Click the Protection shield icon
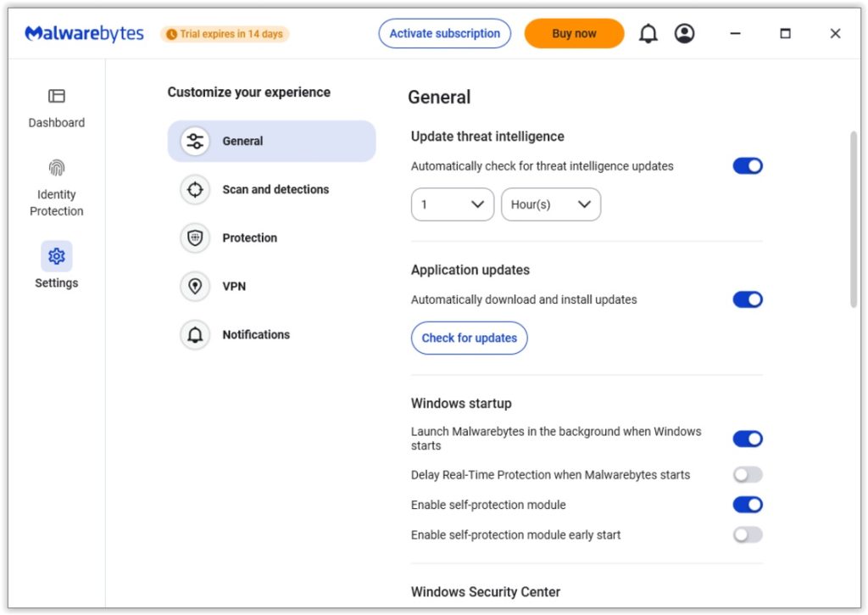The width and height of the screenshot is (868, 615). [195, 238]
